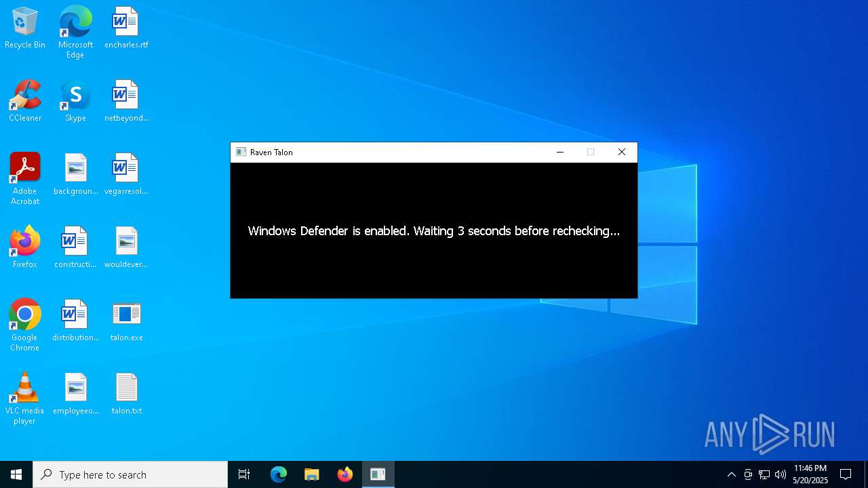Launch the Google Chrome desktop shortcut

coord(25,325)
